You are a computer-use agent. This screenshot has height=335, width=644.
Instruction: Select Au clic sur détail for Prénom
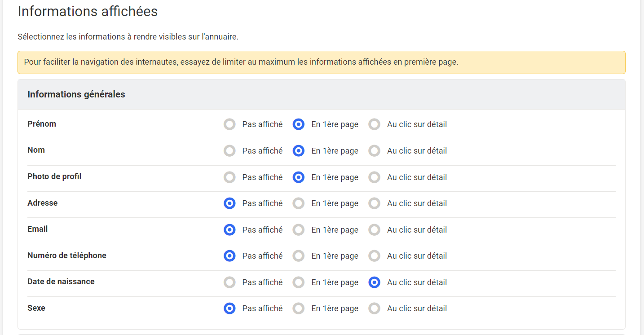[375, 124]
